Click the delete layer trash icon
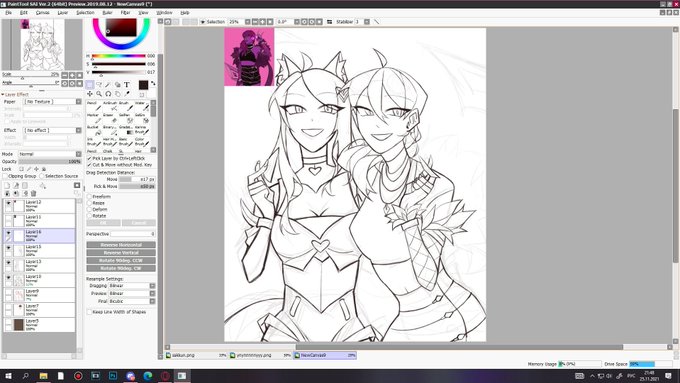680x383 pixels. point(33,193)
